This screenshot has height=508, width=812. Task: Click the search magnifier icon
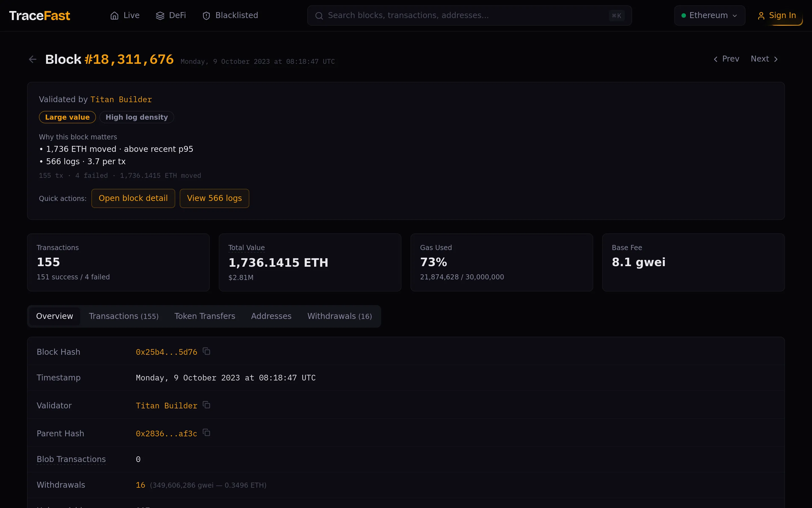319,16
